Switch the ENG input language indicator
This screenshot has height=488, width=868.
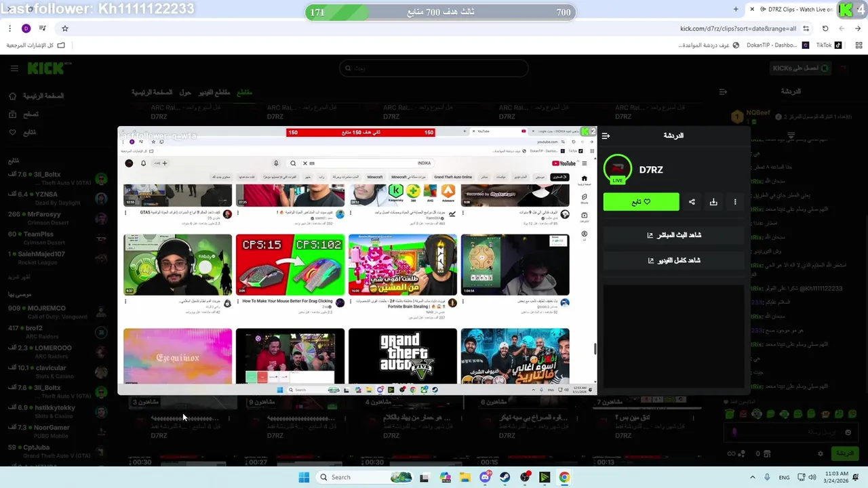784,477
